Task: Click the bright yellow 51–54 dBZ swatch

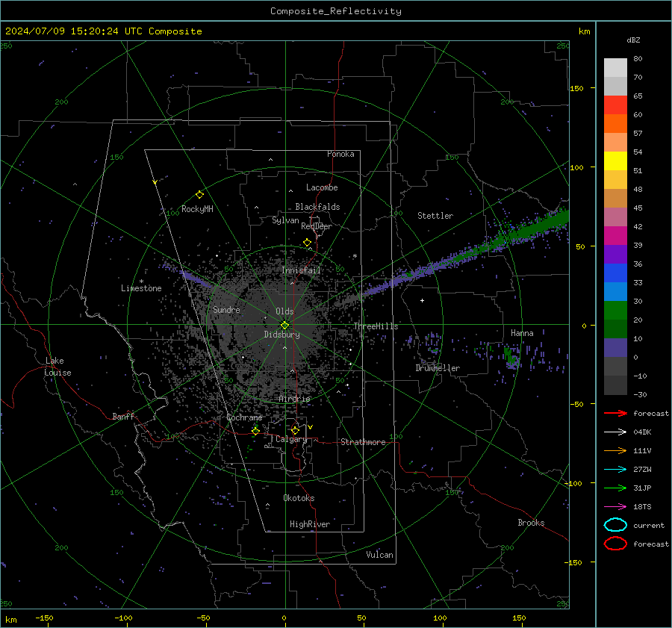Action: (615, 161)
